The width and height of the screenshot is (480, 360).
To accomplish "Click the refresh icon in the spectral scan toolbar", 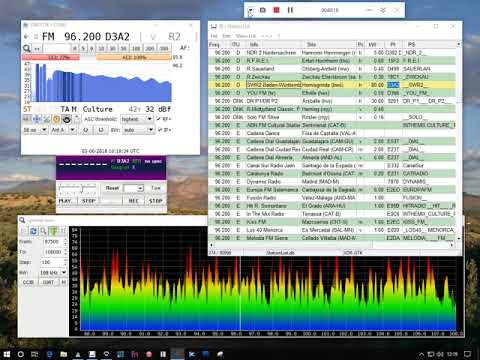I will (x=33, y=231).
